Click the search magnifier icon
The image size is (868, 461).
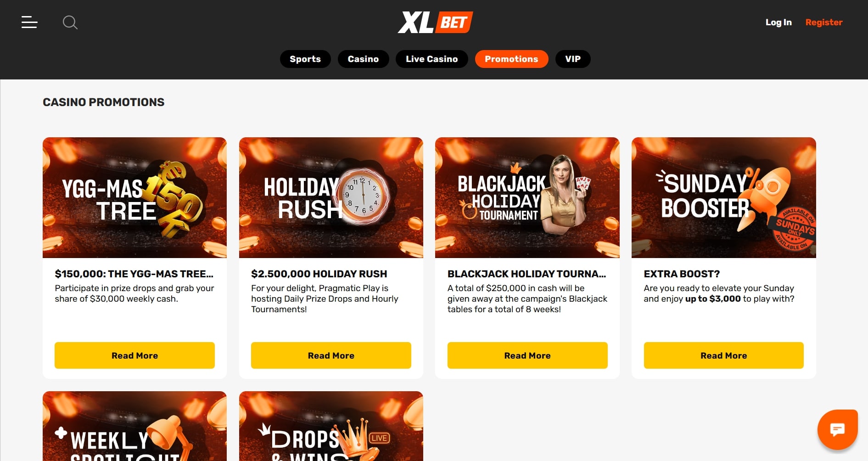click(x=70, y=22)
